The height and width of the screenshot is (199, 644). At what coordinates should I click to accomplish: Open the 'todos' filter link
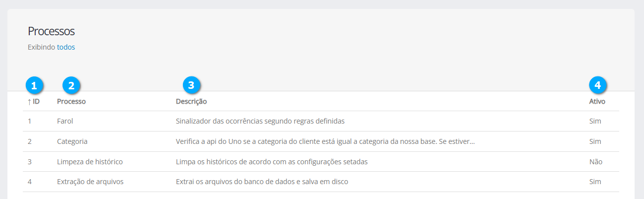click(66, 48)
